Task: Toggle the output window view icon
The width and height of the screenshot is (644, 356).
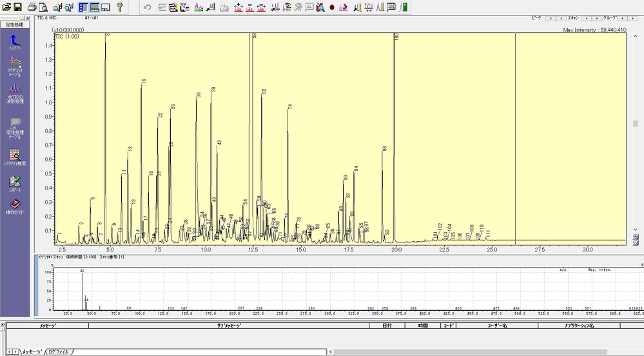Action: click(x=95, y=7)
